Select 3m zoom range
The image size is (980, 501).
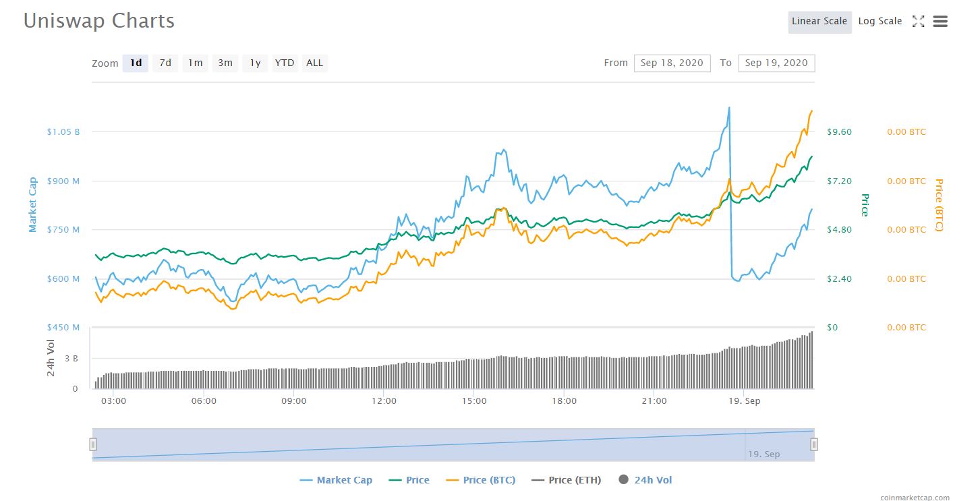225,63
